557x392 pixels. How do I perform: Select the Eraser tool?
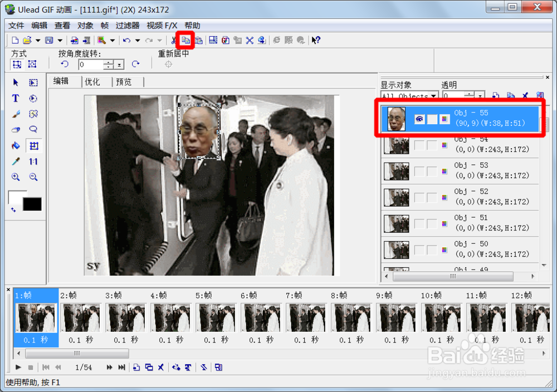pos(15,130)
